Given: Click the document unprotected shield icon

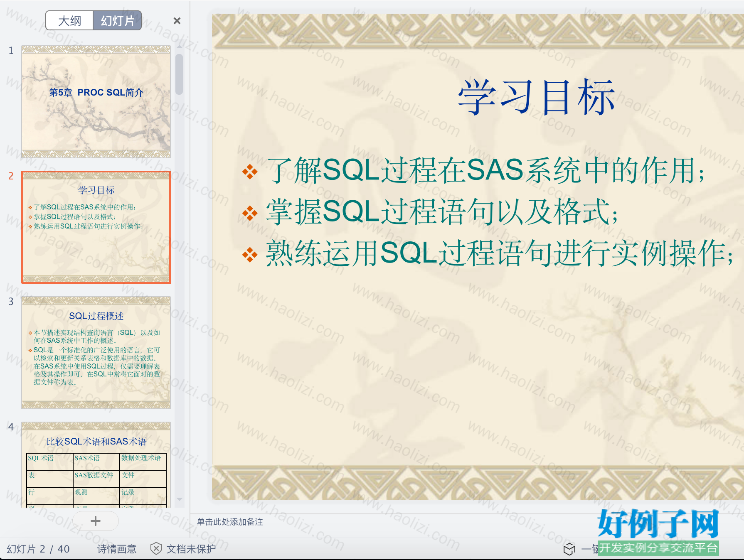Looking at the screenshot, I should click(x=156, y=548).
